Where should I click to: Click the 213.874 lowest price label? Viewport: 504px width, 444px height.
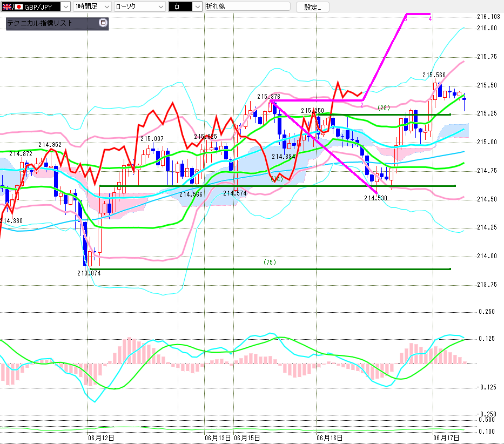(x=89, y=273)
